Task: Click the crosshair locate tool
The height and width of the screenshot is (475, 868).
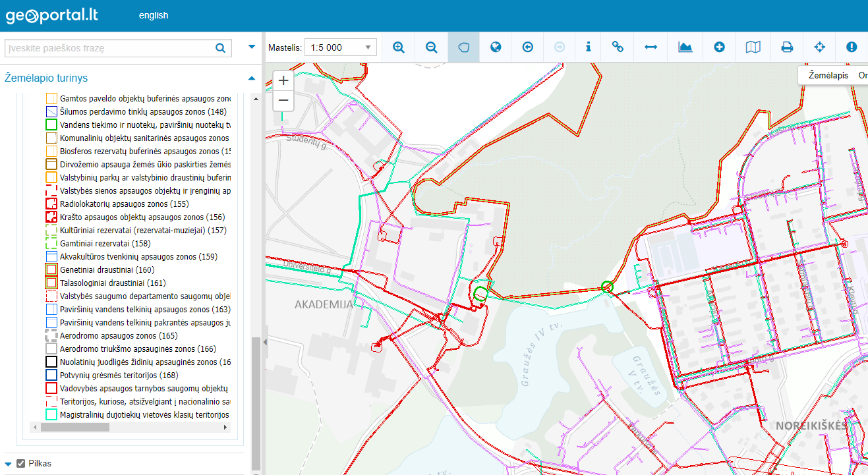Action: point(820,47)
